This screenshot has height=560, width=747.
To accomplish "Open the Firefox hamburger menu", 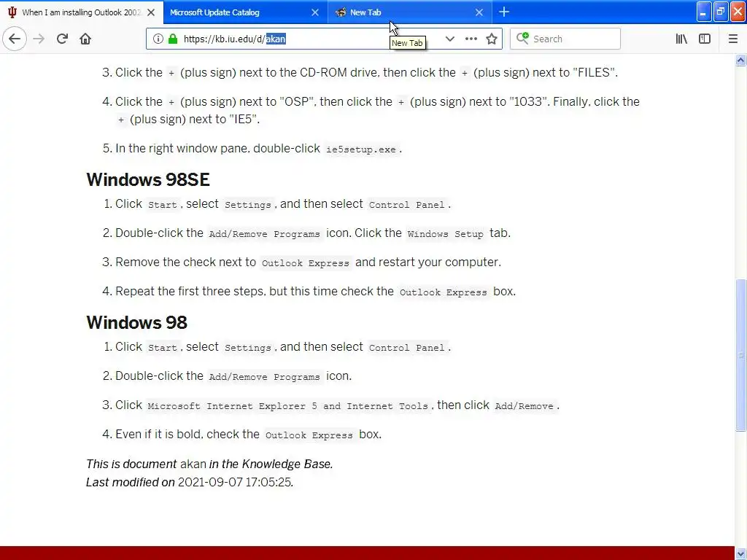I will pos(732,39).
